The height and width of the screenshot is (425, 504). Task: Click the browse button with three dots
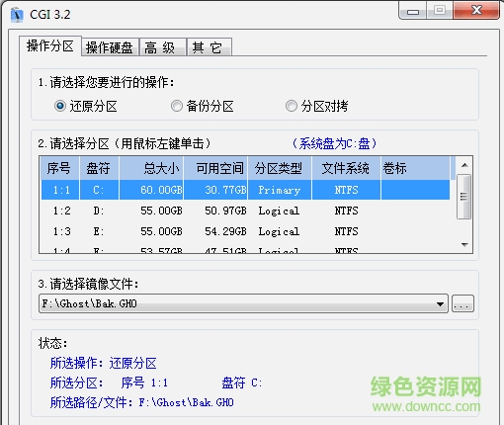click(462, 303)
